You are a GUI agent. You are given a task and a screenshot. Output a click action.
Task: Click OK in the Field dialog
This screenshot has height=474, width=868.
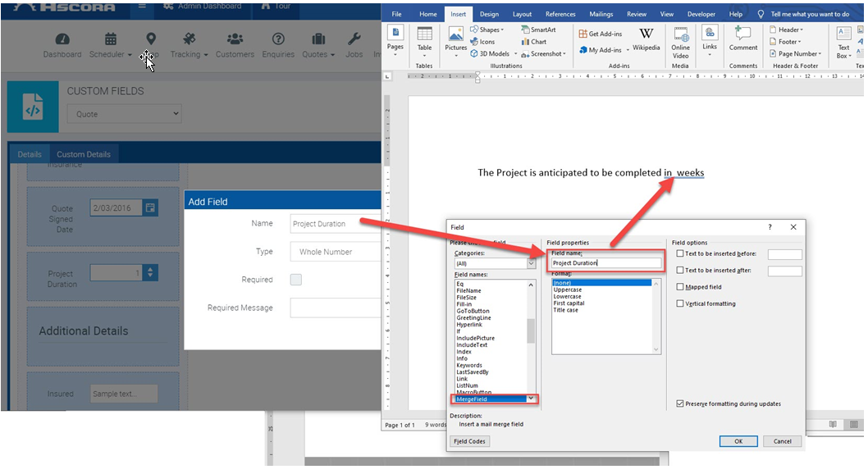click(x=738, y=441)
